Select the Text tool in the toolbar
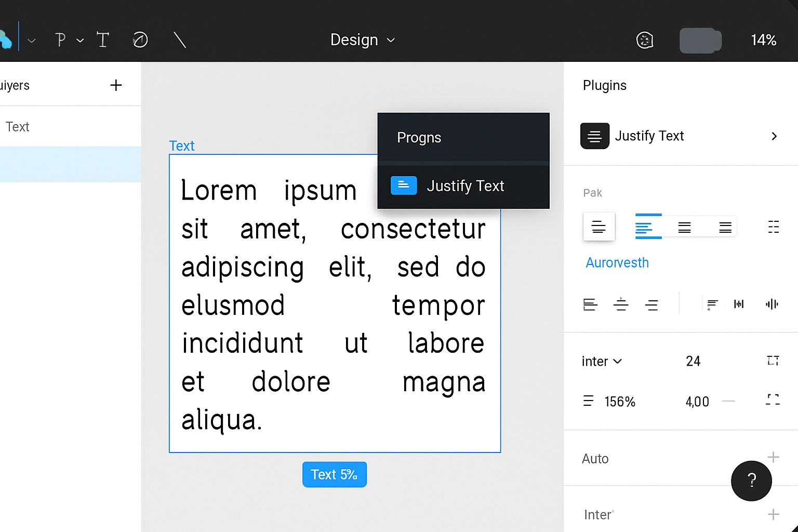The image size is (798, 532). click(103, 39)
